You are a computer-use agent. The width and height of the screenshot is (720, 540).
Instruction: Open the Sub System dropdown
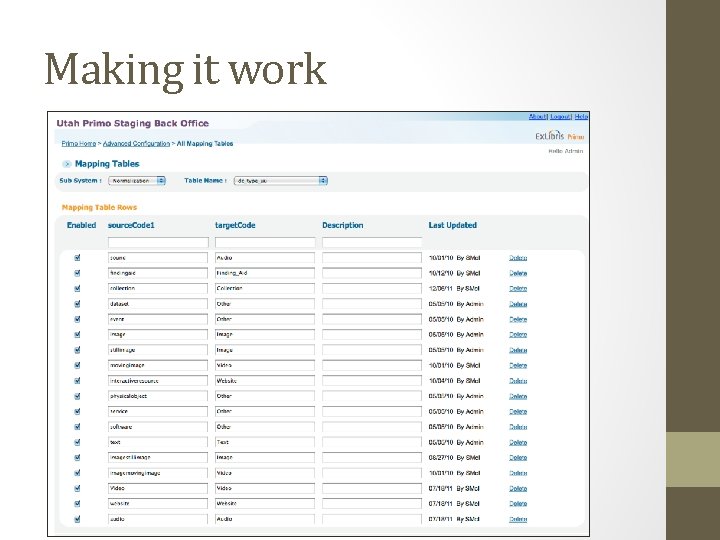pyautogui.click(x=137, y=180)
